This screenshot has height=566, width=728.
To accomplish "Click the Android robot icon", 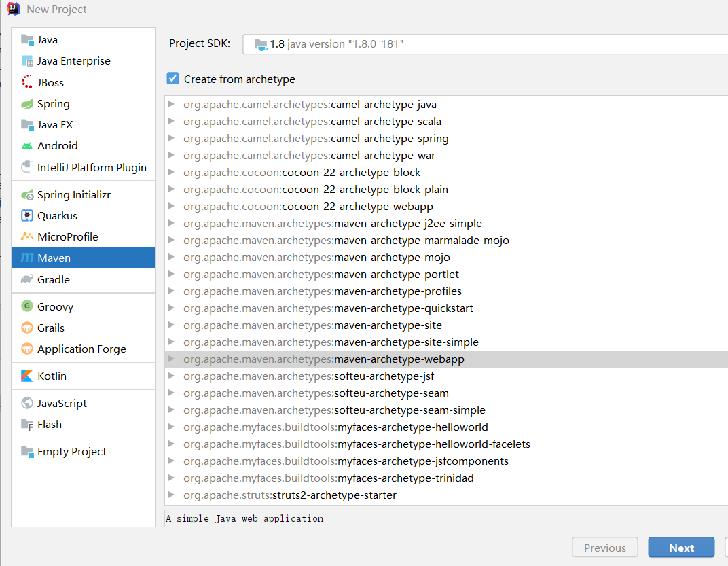I will (x=27, y=146).
